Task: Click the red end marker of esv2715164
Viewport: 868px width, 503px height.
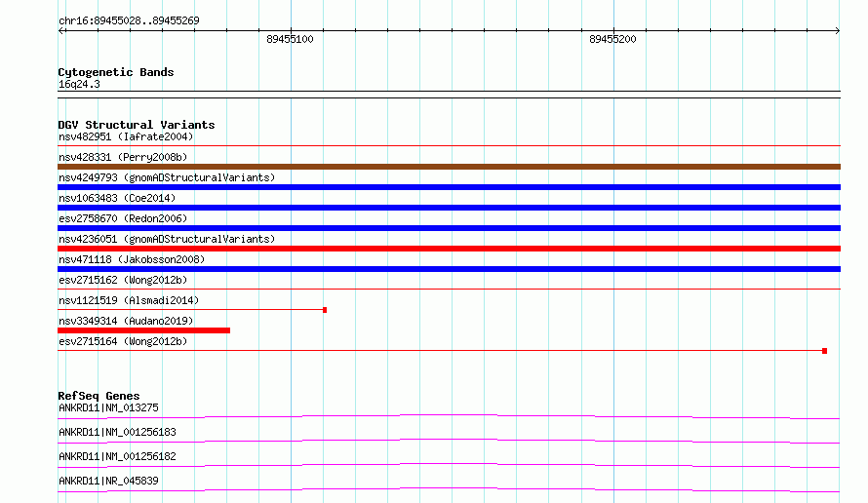Action: pos(824,351)
